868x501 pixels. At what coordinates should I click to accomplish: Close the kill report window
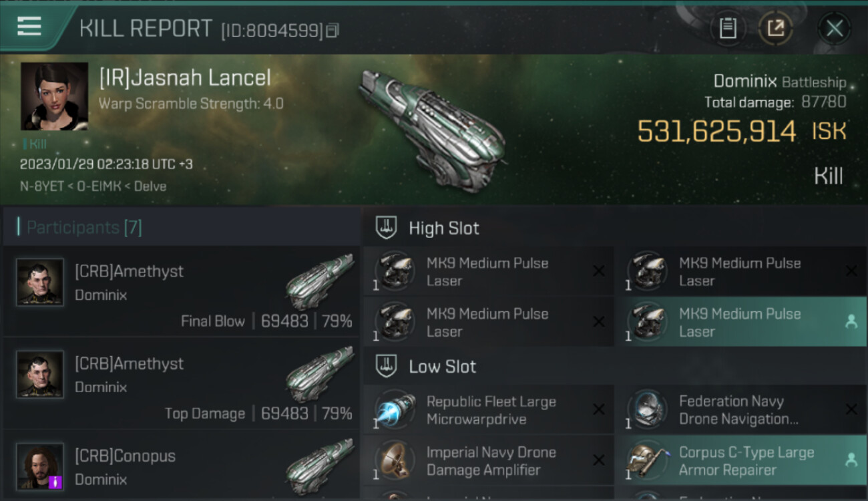click(835, 29)
